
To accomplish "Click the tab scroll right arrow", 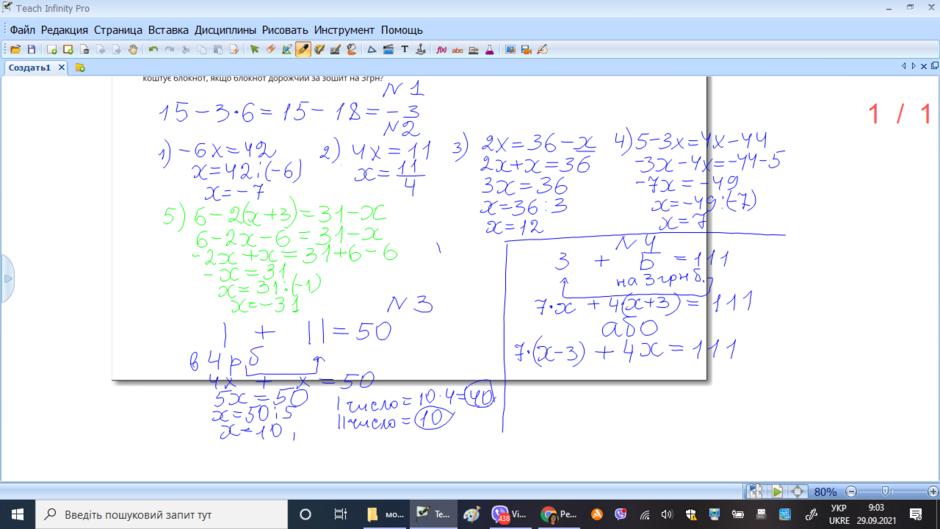I will coord(913,67).
